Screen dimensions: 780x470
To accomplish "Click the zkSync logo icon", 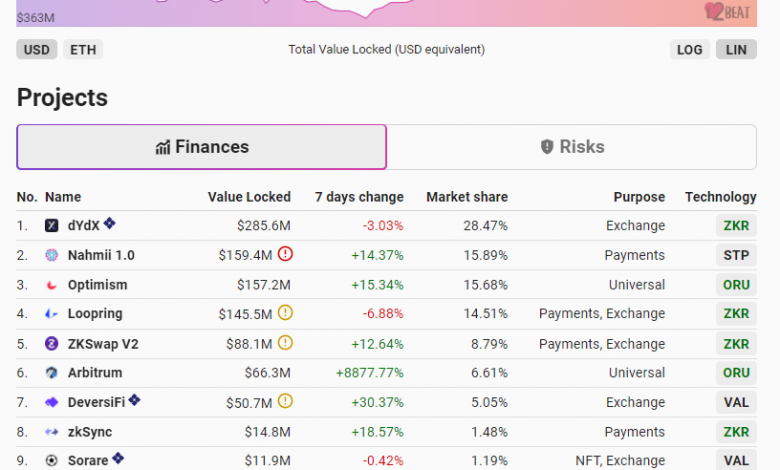I will [52, 432].
